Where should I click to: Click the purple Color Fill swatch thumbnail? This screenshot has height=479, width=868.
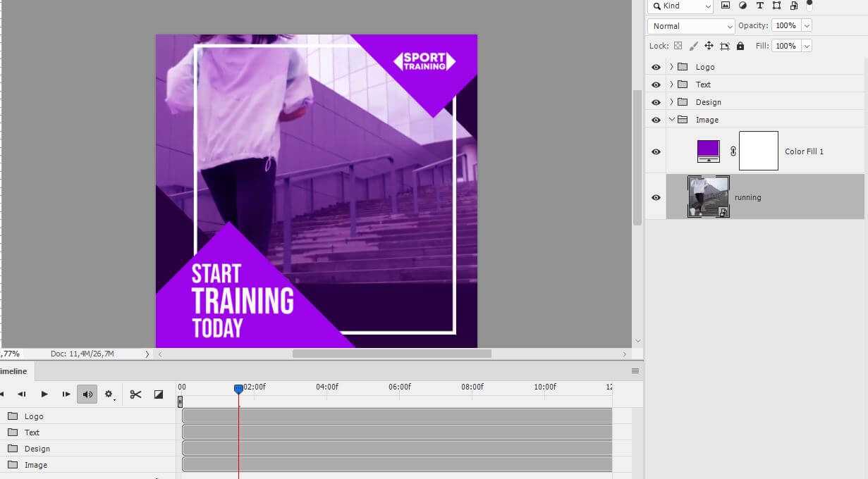click(x=708, y=150)
